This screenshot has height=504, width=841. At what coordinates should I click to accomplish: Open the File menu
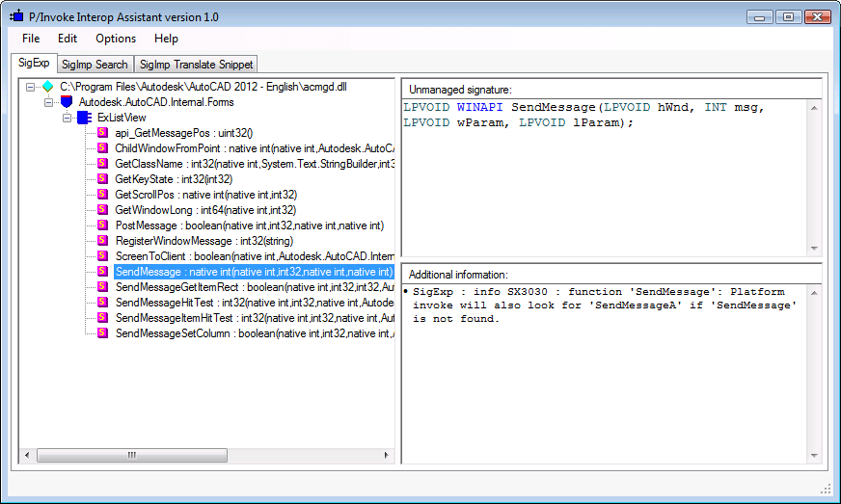[x=31, y=39]
